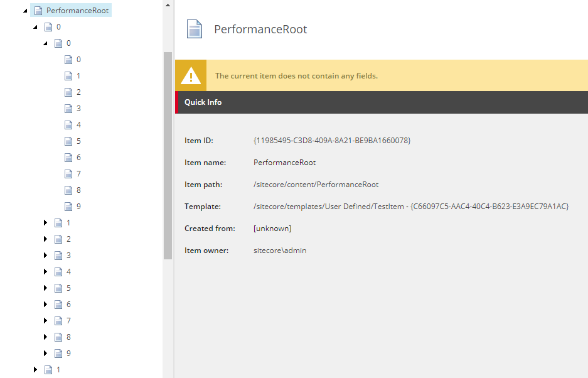This screenshot has width=588, height=378.
Task: Click the tree panel scrollbar up arrow
Action: pos(168,5)
